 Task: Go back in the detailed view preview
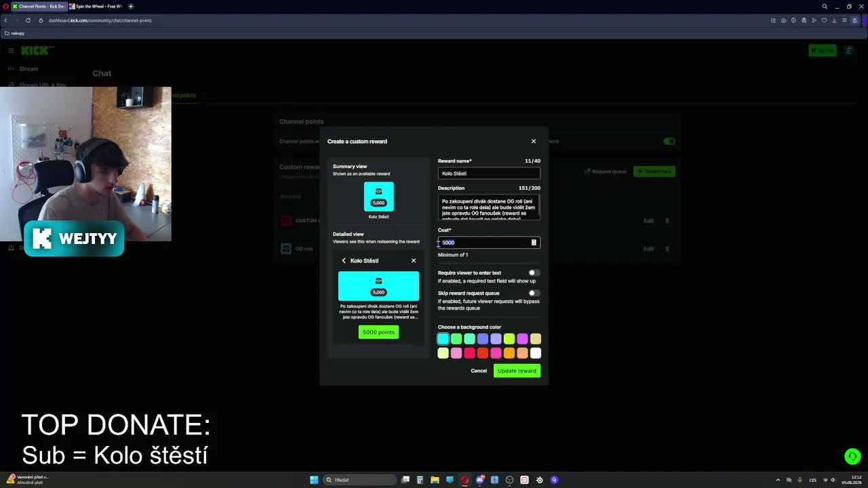pos(344,260)
